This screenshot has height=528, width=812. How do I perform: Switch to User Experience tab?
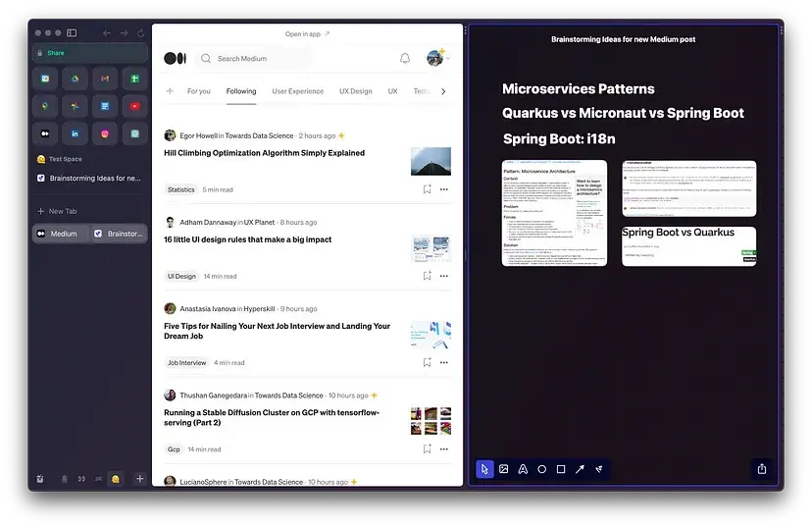298,91
